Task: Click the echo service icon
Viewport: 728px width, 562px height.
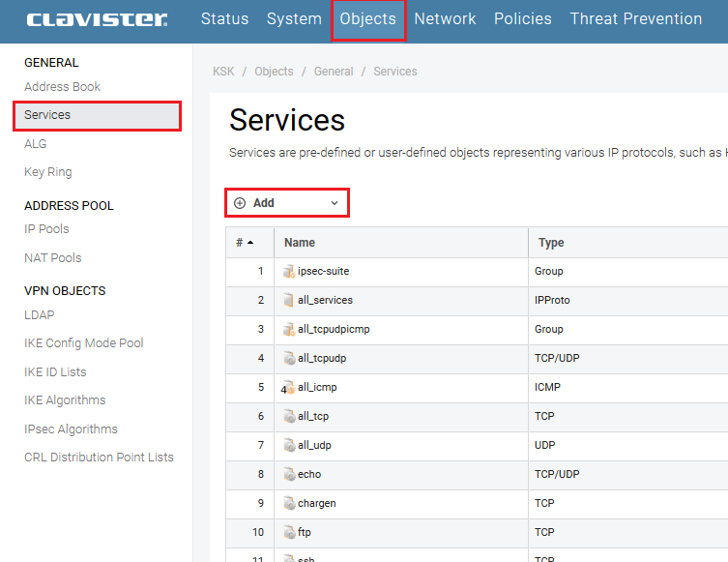Action: point(289,475)
